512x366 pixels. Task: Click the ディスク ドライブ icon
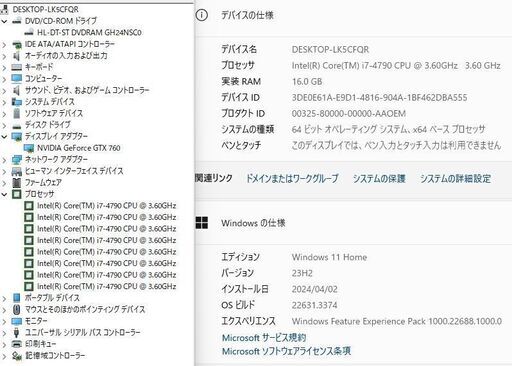click(17, 126)
